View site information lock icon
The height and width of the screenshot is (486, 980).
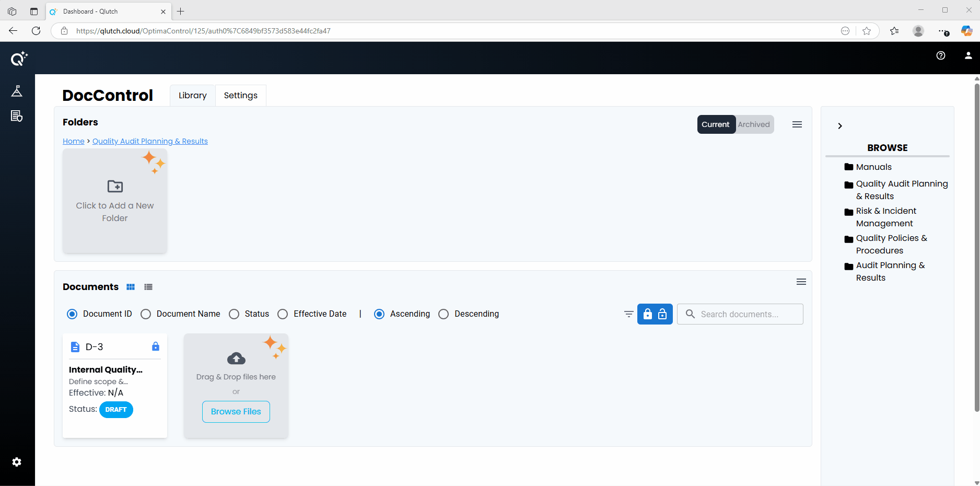click(x=64, y=31)
